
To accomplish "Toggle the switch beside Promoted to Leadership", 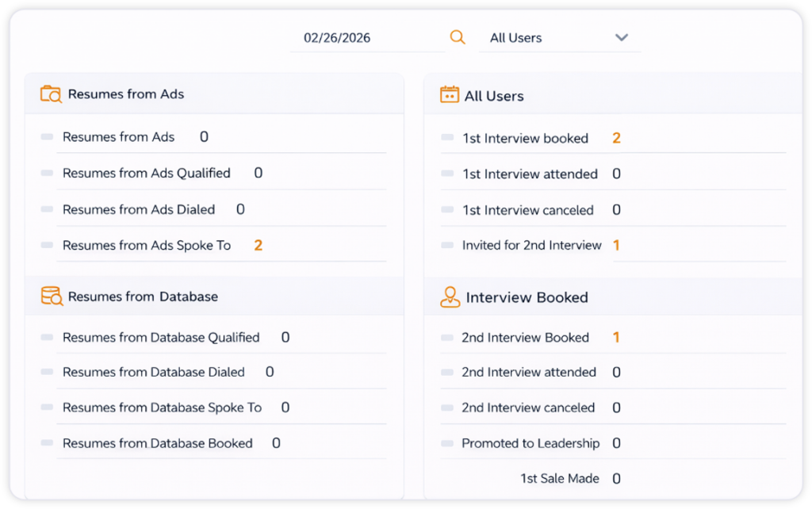I will click(447, 443).
